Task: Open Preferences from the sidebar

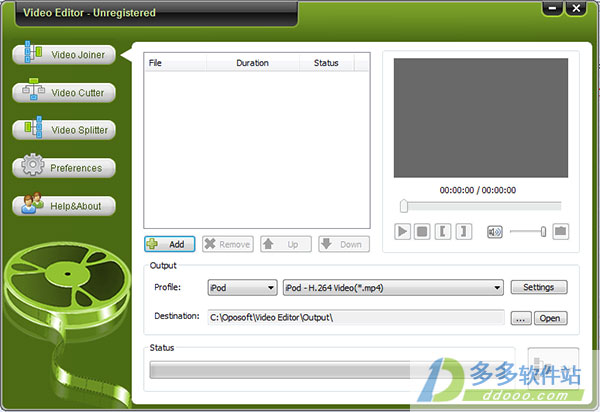Action: point(64,168)
